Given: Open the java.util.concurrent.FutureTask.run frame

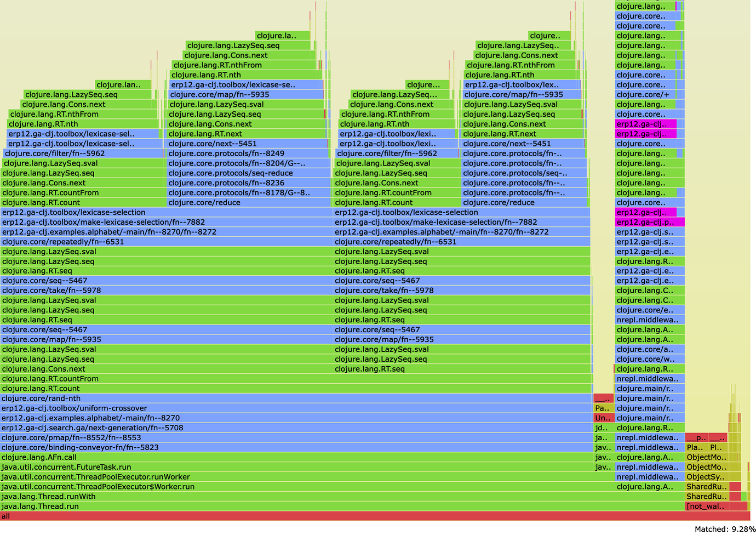Looking at the screenshot, I should point(296,467).
